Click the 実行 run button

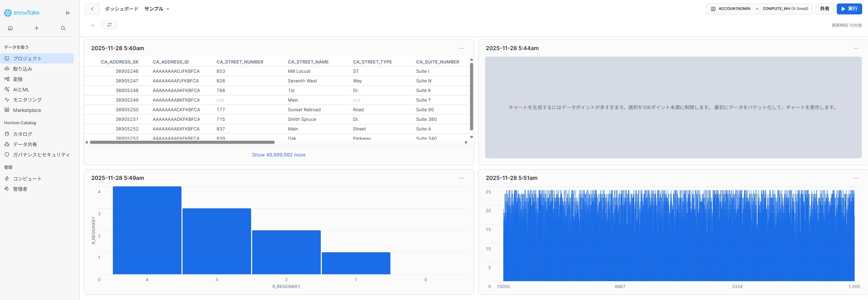point(849,9)
